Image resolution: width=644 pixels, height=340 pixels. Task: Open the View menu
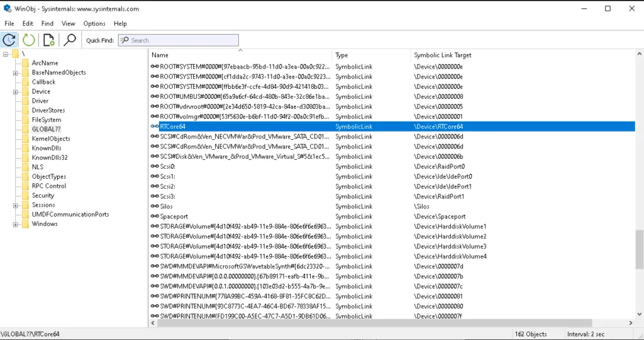pos(68,23)
